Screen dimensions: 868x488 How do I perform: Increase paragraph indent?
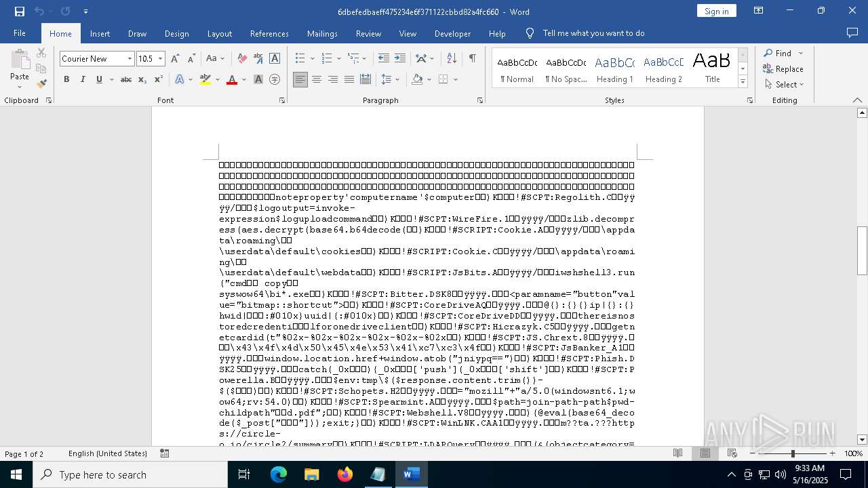click(400, 59)
